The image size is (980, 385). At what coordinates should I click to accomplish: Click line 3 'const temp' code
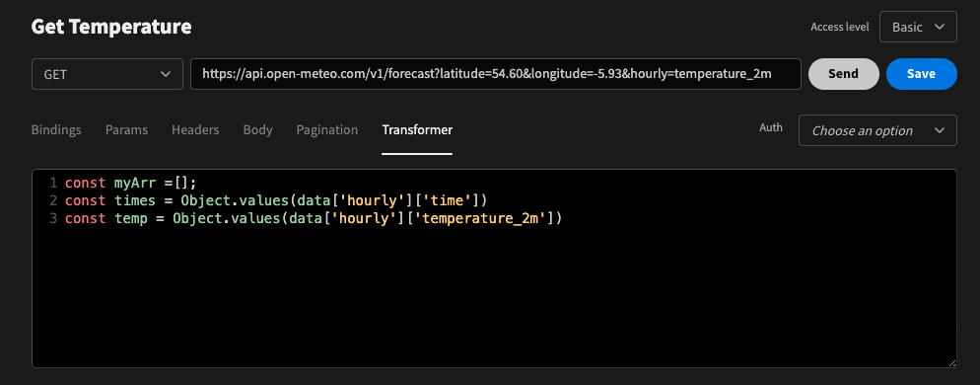(314, 218)
